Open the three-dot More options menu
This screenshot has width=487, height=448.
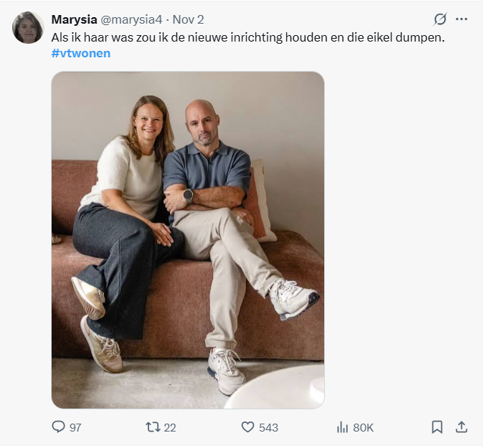tap(462, 19)
